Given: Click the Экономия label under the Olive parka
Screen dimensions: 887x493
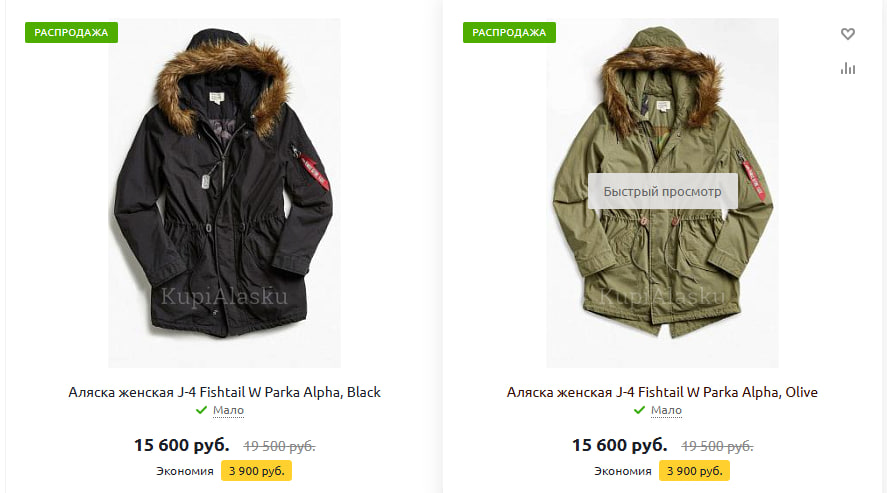Looking at the screenshot, I should coord(623,471).
